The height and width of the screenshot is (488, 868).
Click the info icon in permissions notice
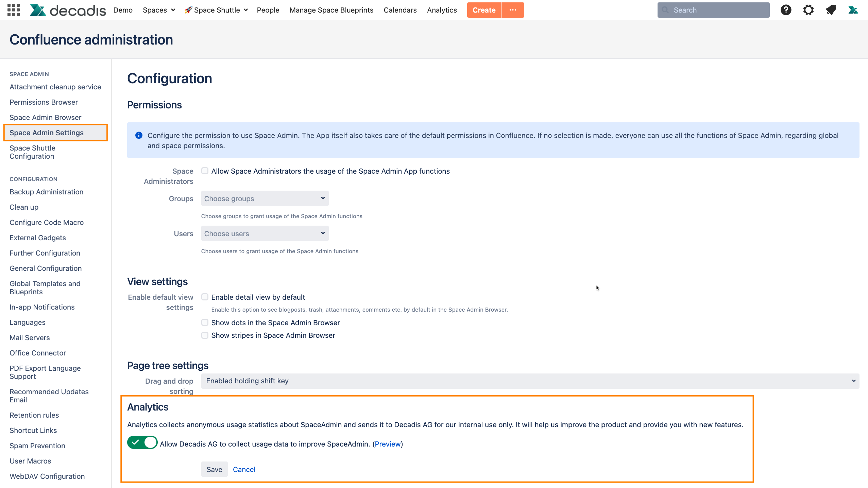click(x=139, y=135)
